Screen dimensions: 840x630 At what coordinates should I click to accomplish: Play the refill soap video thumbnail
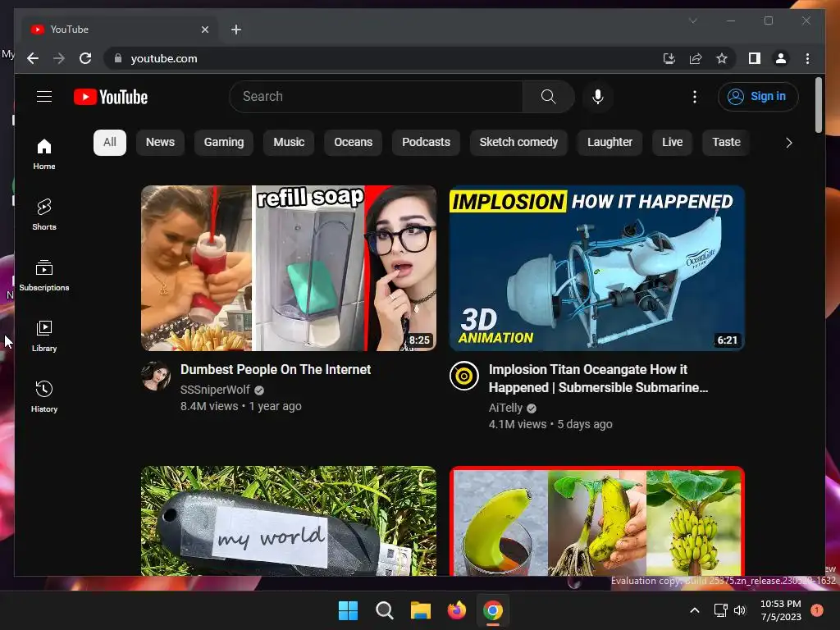pyautogui.click(x=289, y=268)
